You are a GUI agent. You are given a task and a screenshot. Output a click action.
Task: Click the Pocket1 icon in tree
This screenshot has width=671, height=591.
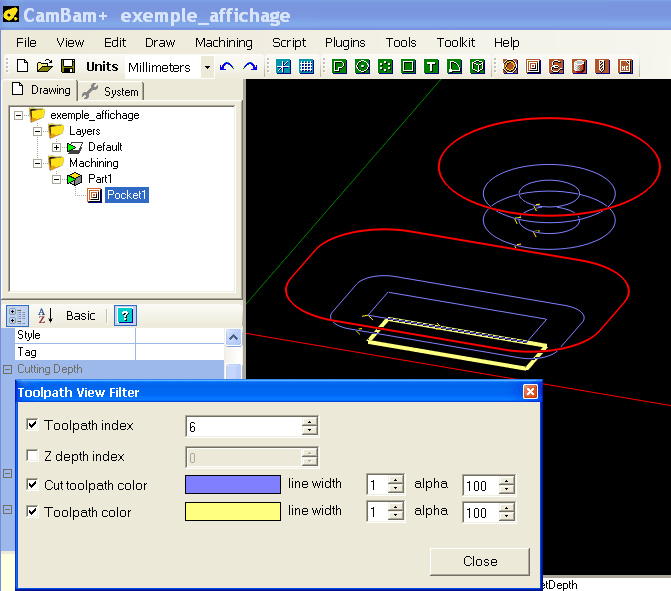[x=94, y=195]
